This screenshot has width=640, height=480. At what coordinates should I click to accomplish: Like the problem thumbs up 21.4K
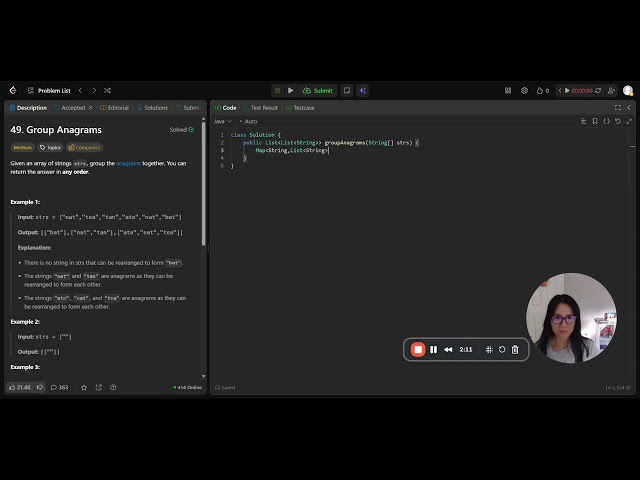point(20,387)
